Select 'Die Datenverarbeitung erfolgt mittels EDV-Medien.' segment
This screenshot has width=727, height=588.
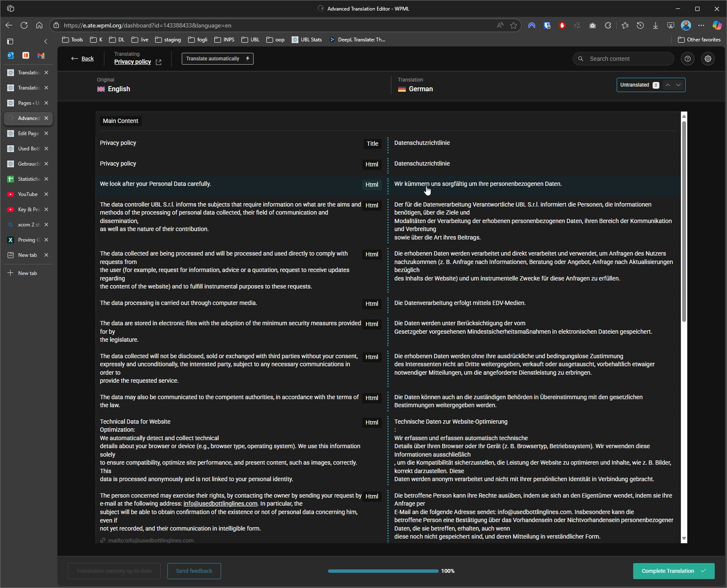pos(460,303)
